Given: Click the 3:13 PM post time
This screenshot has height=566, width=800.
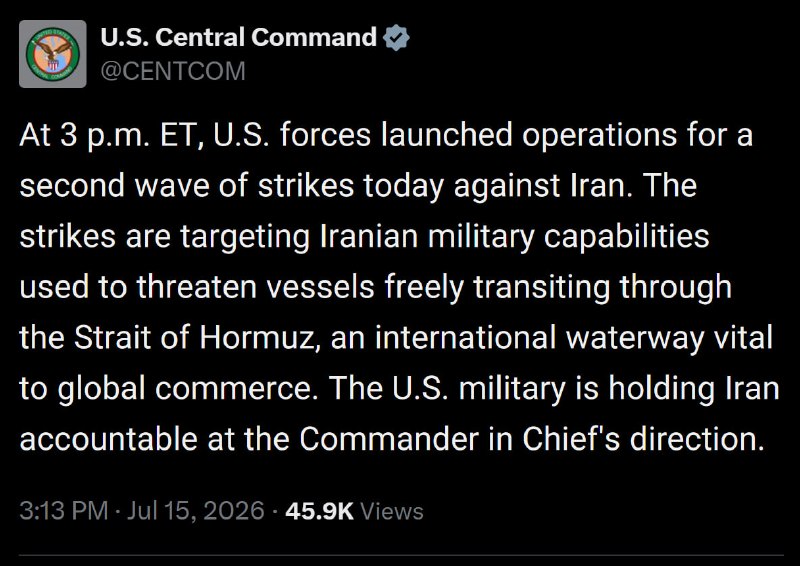Looking at the screenshot, I should click(x=64, y=511).
